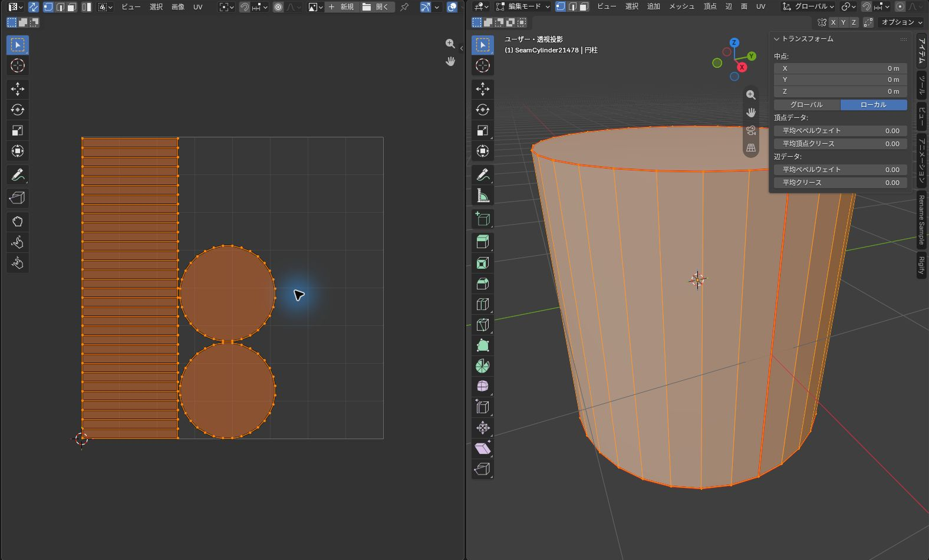Open the 頂点 menu
Image resolution: width=929 pixels, height=560 pixels.
(710, 6)
